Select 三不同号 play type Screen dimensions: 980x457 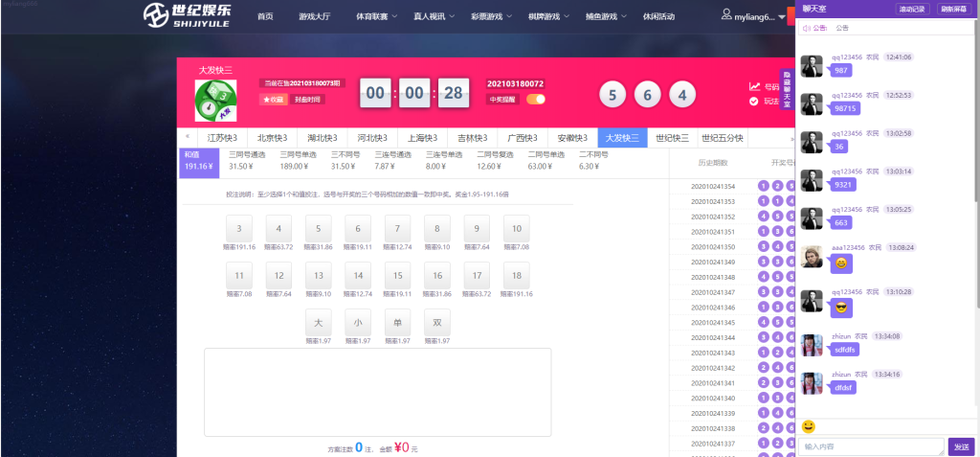coord(345,160)
